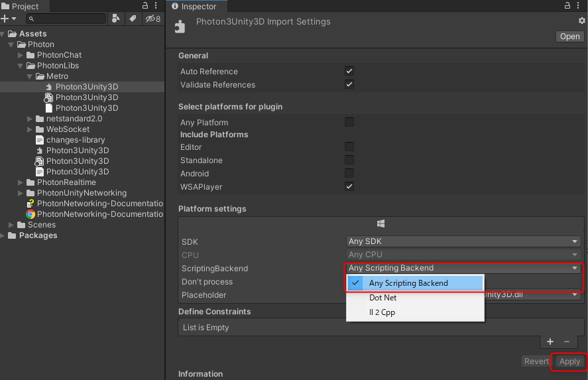
Task: Click the ScriptingBackend dropdown field
Action: click(x=463, y=268)
